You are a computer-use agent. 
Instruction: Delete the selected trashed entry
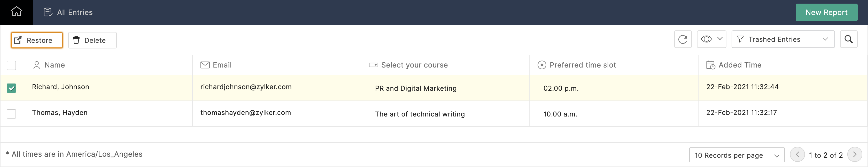click(92, 40)
